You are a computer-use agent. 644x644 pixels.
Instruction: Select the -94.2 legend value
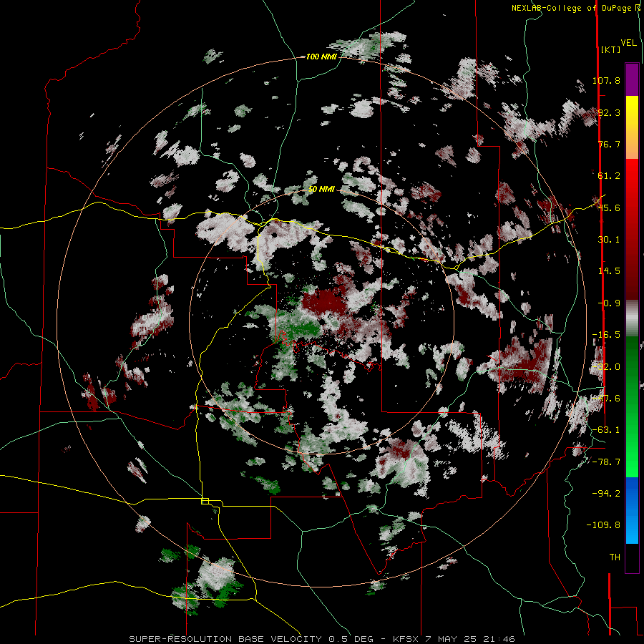[x=606, y=494]
